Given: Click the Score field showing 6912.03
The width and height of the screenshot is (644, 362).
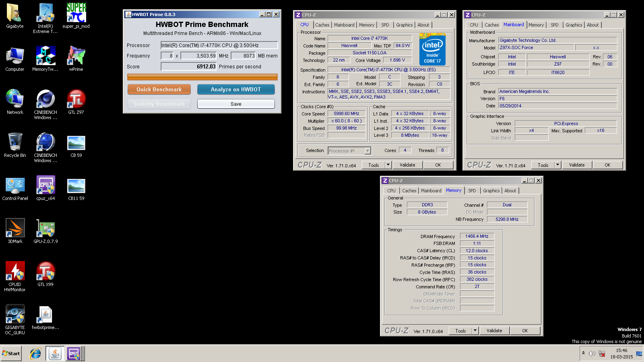Looking at the screenshot, I should (x=189, y=66).
